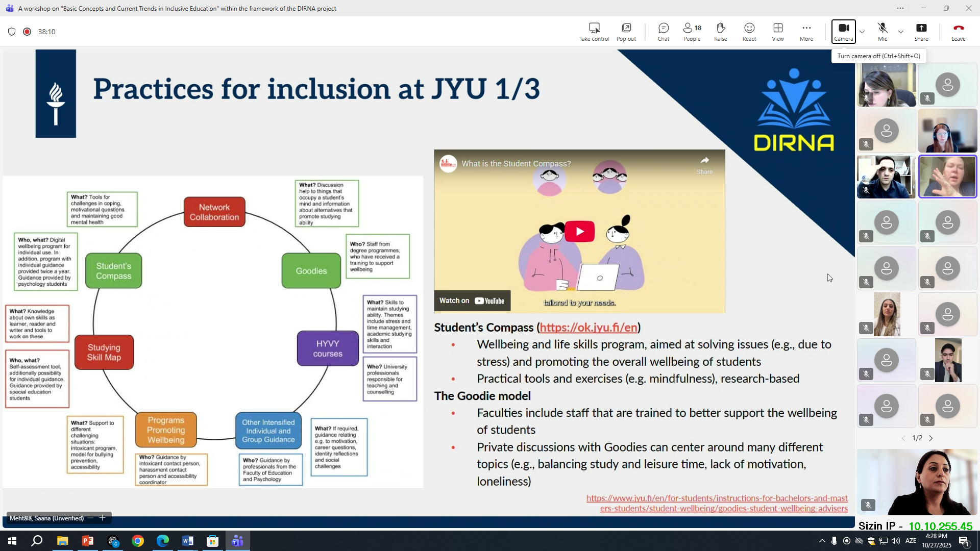Select the highlighted active speaker video thumbnail
The image size is (980, 551).
click(x=947, y=177)
